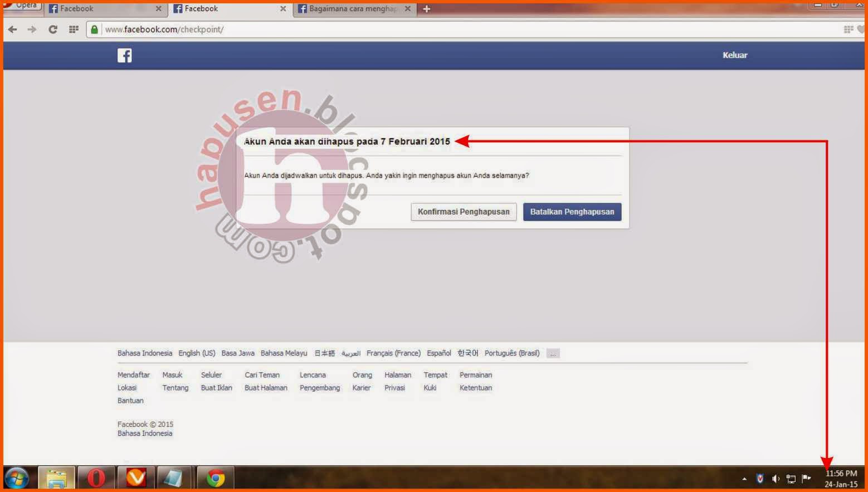Open the Seluler footer link
The image size is (868, 492).
click(211, 375)
